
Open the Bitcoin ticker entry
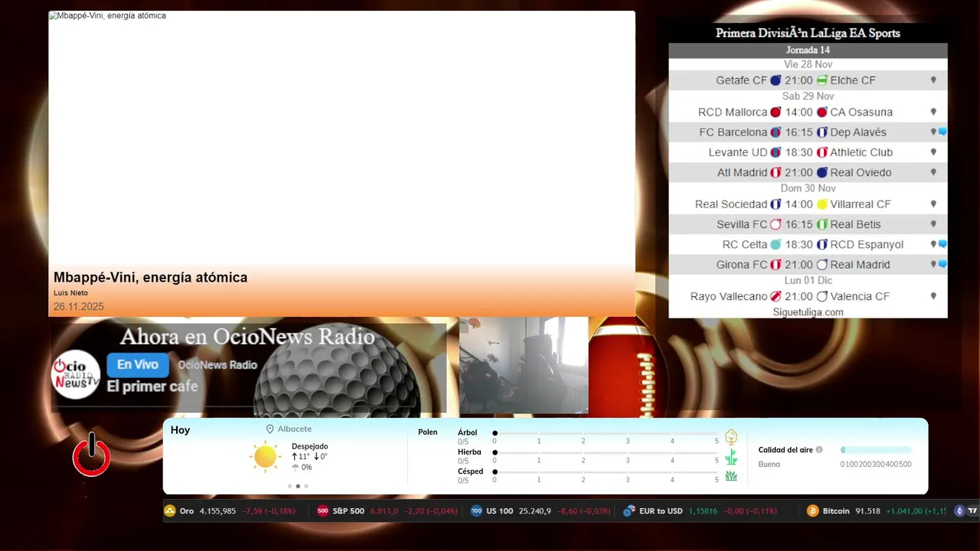(876, 511)
